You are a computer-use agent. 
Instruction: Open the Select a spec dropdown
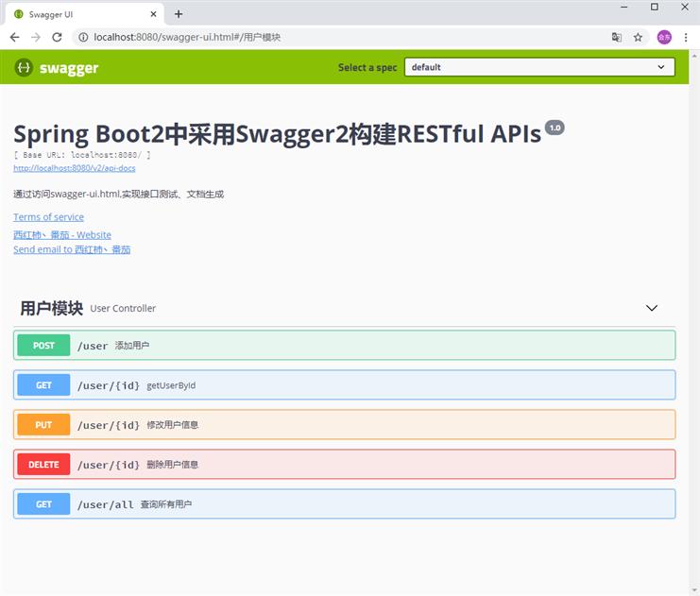[539, 67]
